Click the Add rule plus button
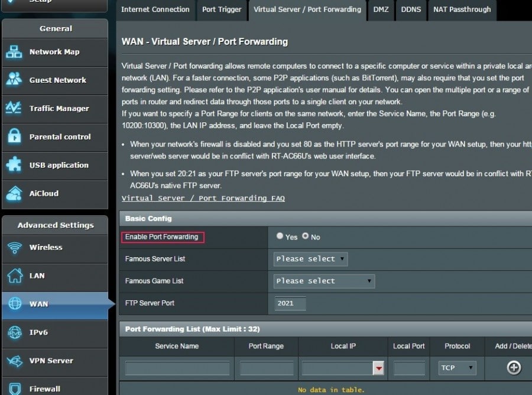 pos(513,368)
